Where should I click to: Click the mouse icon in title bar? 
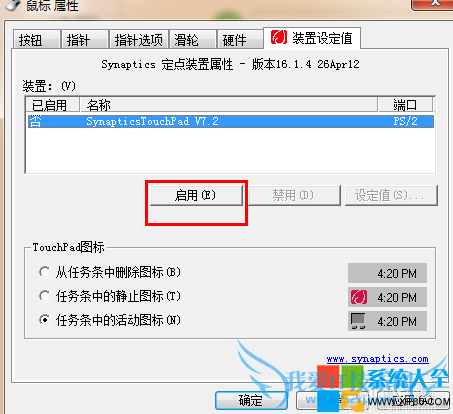13,5
